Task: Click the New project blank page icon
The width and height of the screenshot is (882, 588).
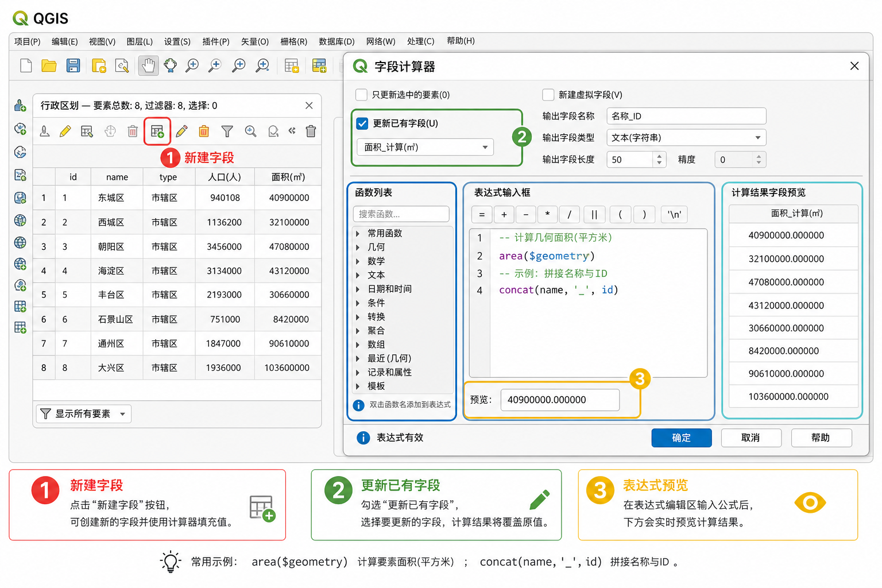Action: 26,66
